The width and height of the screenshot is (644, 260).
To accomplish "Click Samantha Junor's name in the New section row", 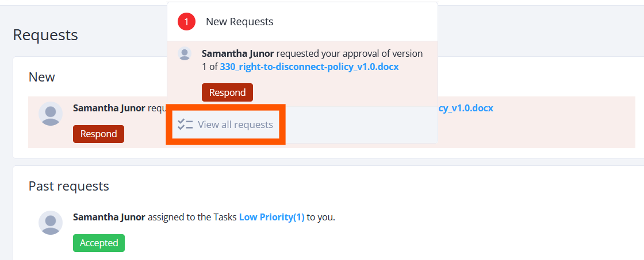I will click(x=109, y=108).
